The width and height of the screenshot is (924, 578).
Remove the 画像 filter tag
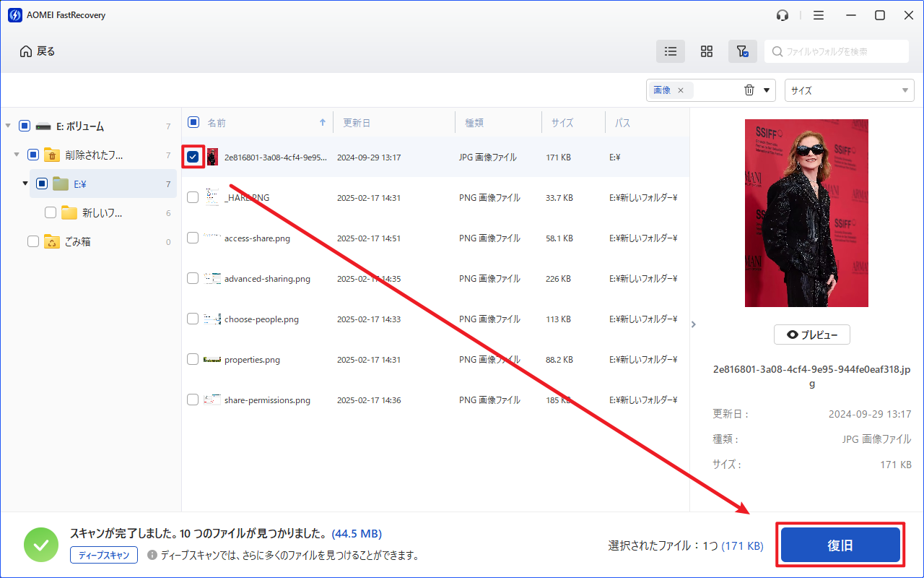[681, 90]
